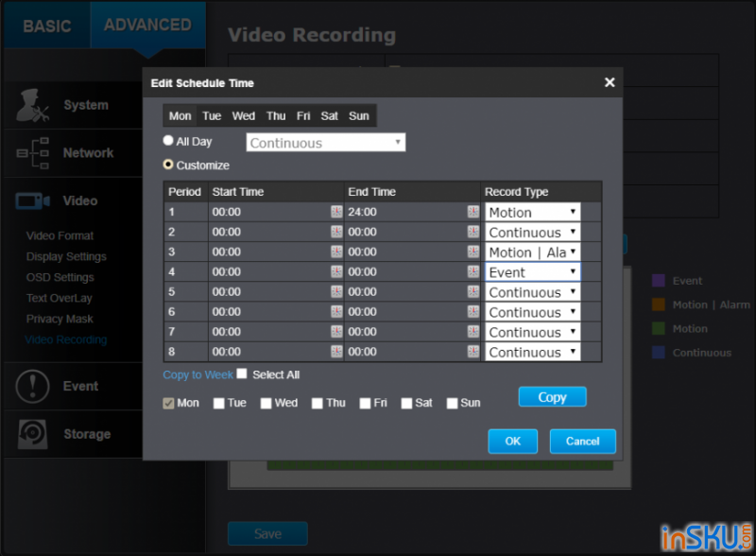Open time picker for period 5 end time
756x556 pixels.
[x=473, y=291]
